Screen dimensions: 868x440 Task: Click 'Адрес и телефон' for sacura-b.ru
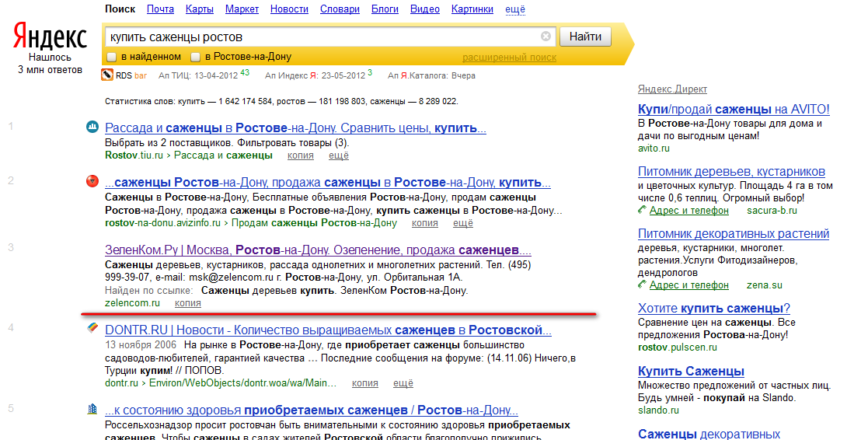coord(688,211)
